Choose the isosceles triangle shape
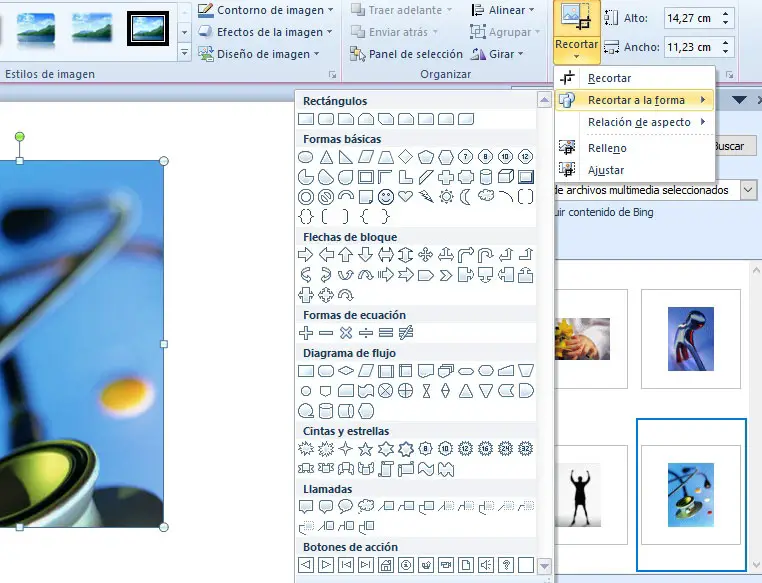Screen dimensions: 762x583 [326, 157]
